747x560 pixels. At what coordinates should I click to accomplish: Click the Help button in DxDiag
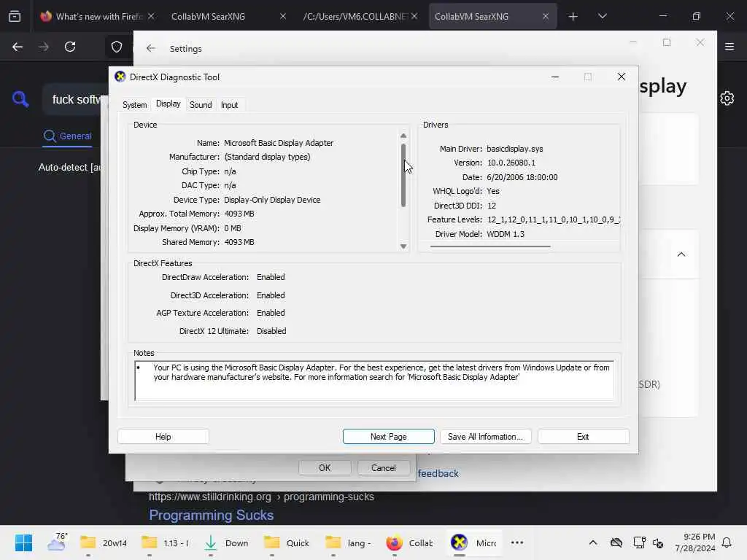(163, 437)
